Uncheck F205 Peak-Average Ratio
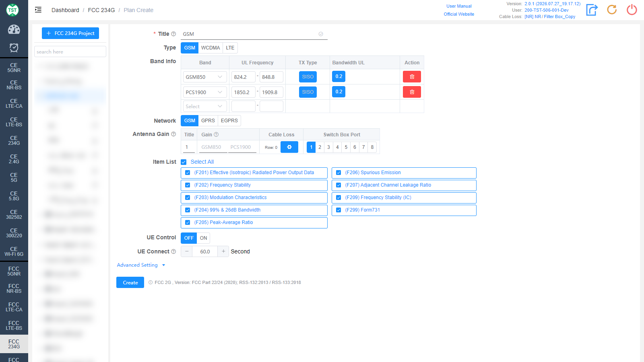The image size is (644, 362). [x=188, y=222]
